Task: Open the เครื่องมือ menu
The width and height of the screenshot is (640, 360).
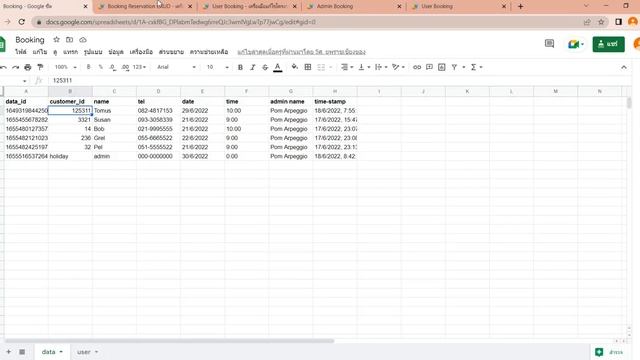Action: coord(141,52)
